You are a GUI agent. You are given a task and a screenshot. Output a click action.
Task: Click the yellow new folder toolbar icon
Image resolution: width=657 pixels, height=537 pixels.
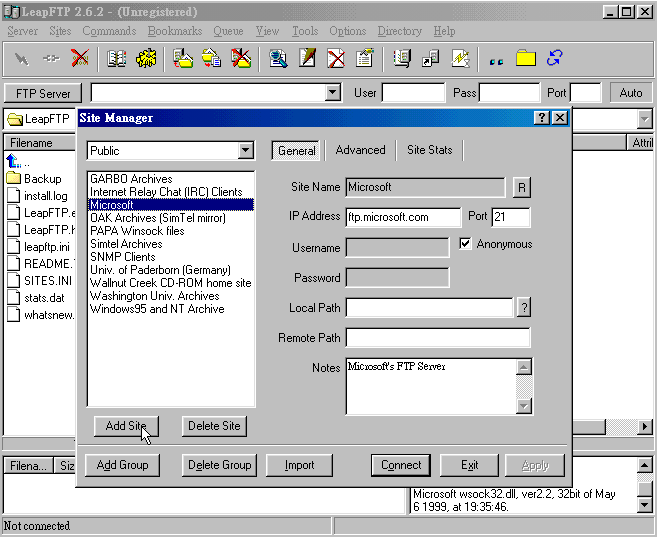click(x=526, y=58)
